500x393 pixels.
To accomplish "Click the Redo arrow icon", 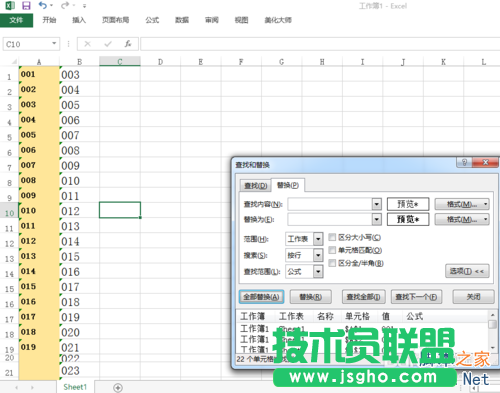I will point(65,5).
